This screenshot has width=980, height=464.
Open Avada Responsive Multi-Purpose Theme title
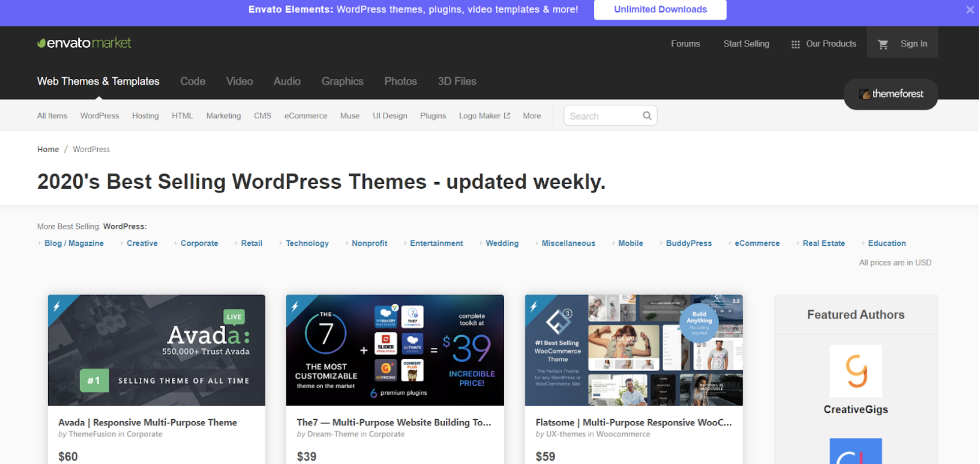coord(147,422)
